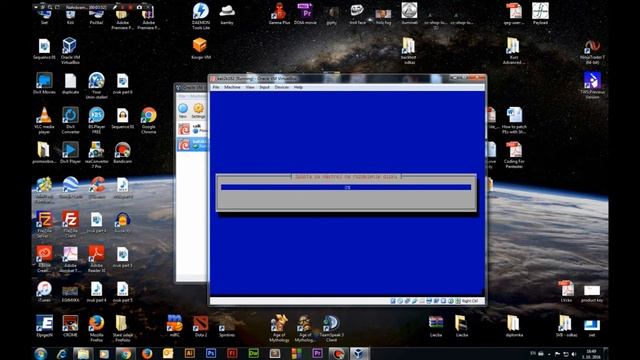
Task: Switch to Chrome on the taskbar
Action: (125, 353)
